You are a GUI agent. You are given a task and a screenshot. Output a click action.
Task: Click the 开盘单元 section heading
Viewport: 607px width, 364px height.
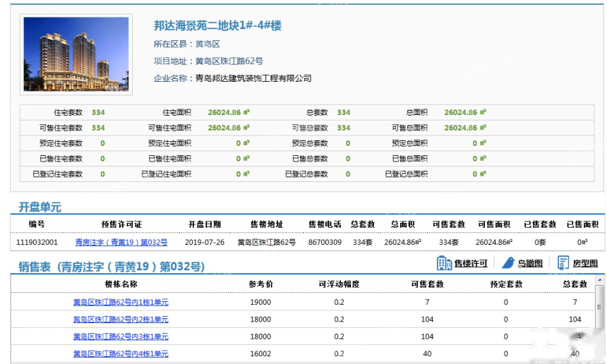point(40,207)
